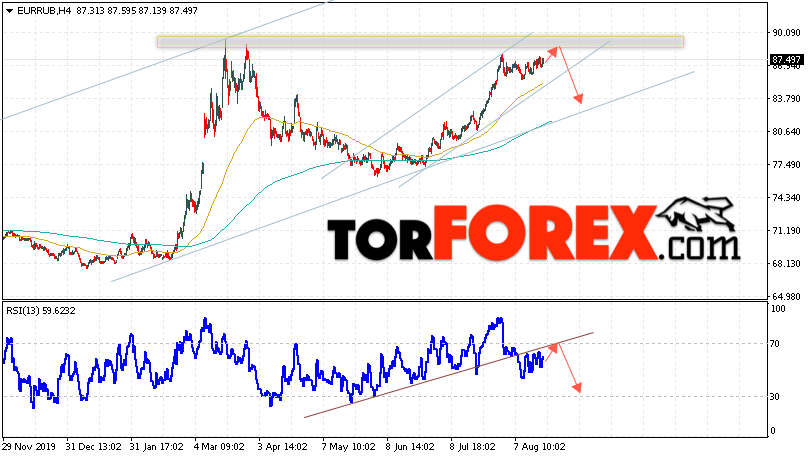808x458 pixels.
Task: Click the 7 May 10:02 date label
Action: [x=348, y=447]
